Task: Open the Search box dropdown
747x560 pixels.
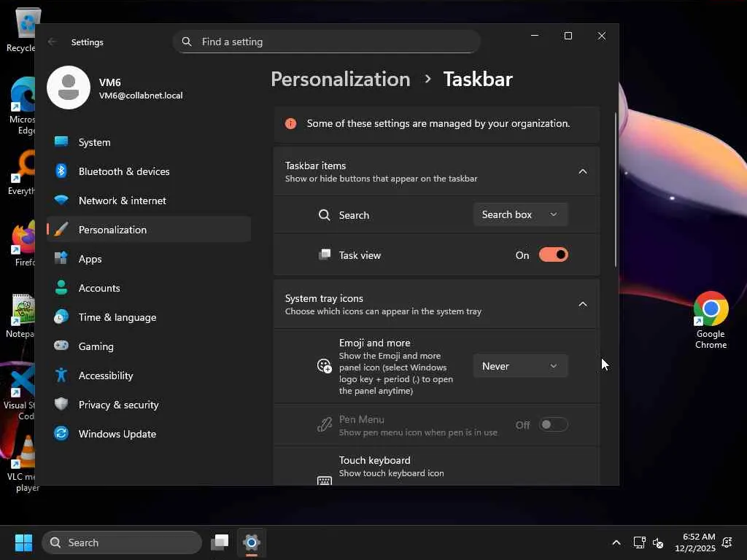Action: point(520,215)
